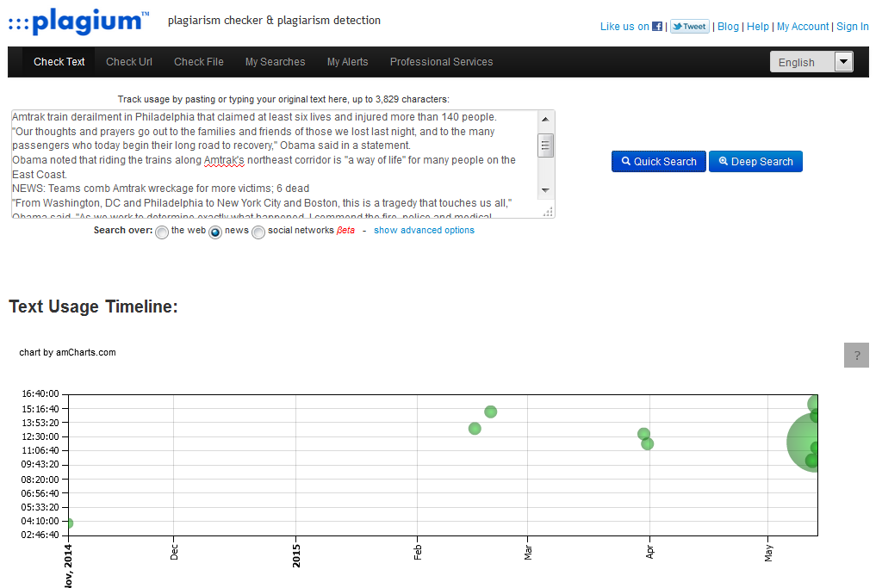Click the 12:30:00 axis label
Image resolution: width=882 pixels, height=588 pixels.
pyautogui.click(x=40, y=436)
